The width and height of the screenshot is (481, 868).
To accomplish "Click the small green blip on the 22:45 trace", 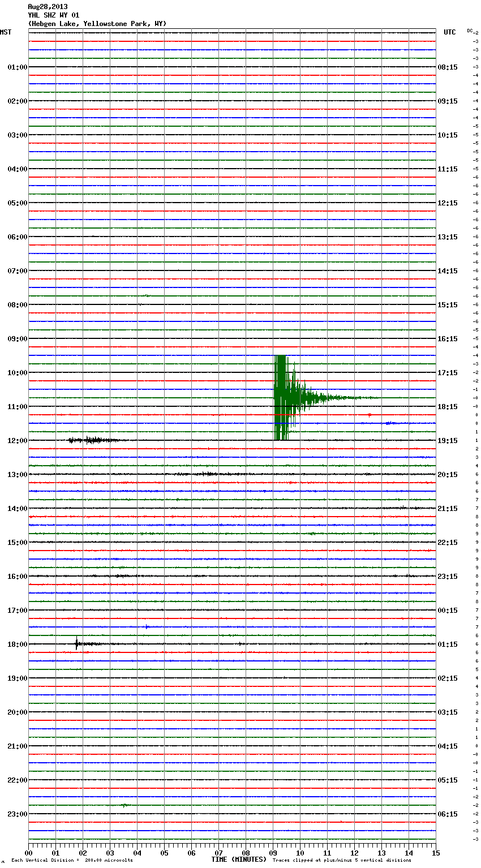I will click(126, 805).
